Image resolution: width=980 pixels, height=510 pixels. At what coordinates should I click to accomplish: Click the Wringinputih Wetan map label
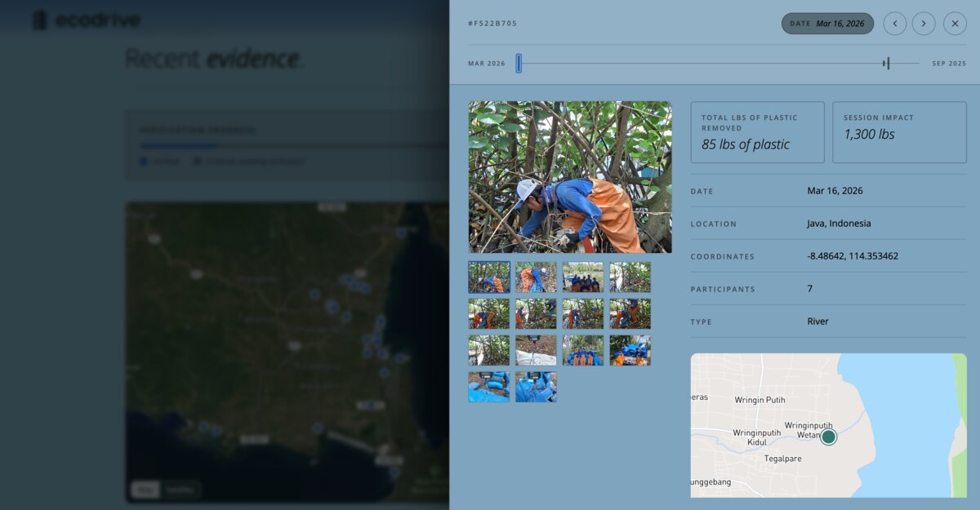click(808, 430)
